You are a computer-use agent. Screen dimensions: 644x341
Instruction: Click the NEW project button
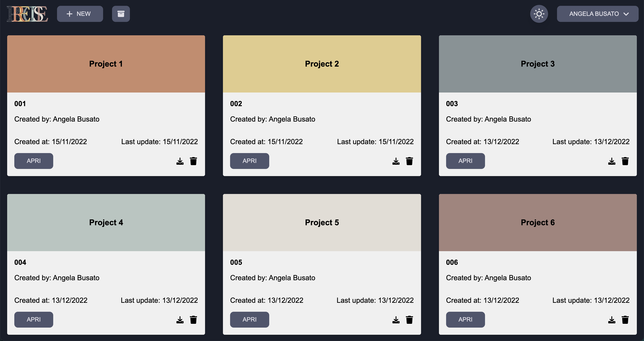coord(80,14)
